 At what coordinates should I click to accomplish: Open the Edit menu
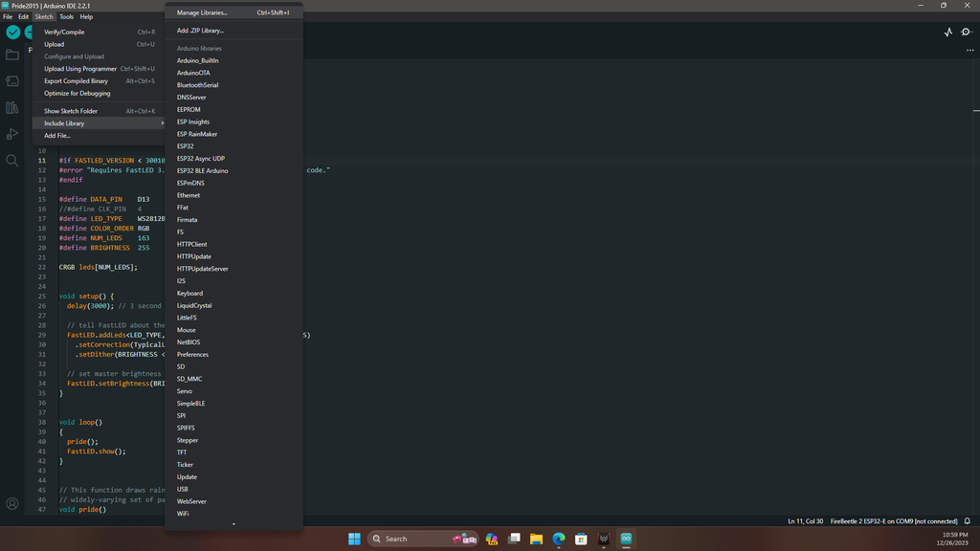(x=23, y=17)
